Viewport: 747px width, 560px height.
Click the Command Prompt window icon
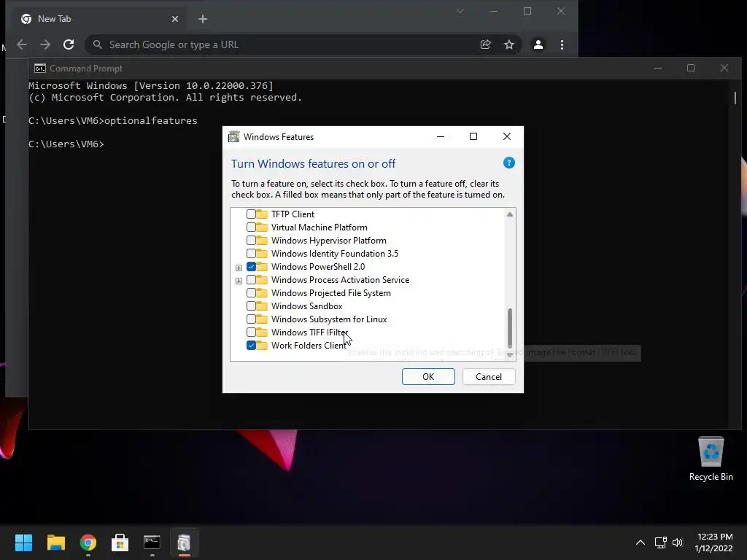click(x=40, y=68)
